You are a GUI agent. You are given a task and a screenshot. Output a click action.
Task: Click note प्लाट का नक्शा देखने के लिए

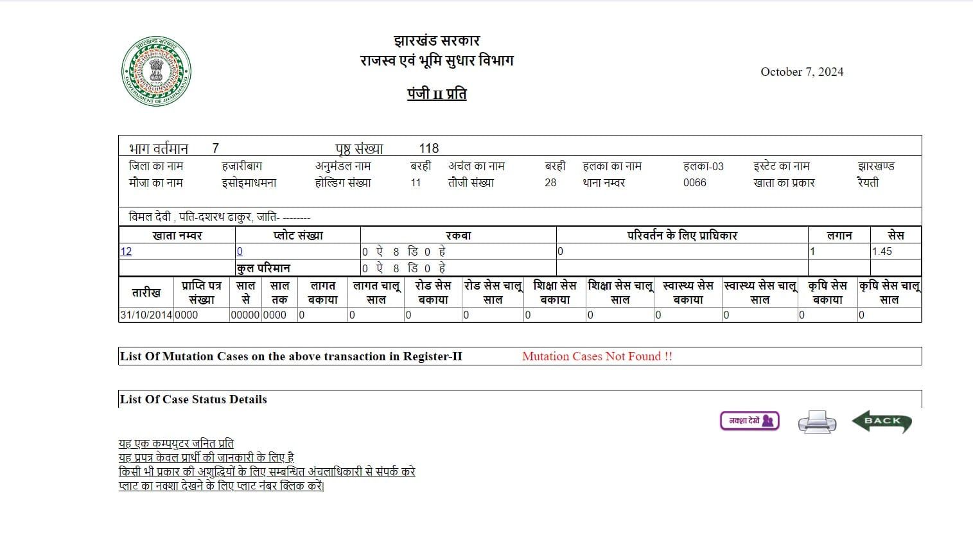point(222,486)
